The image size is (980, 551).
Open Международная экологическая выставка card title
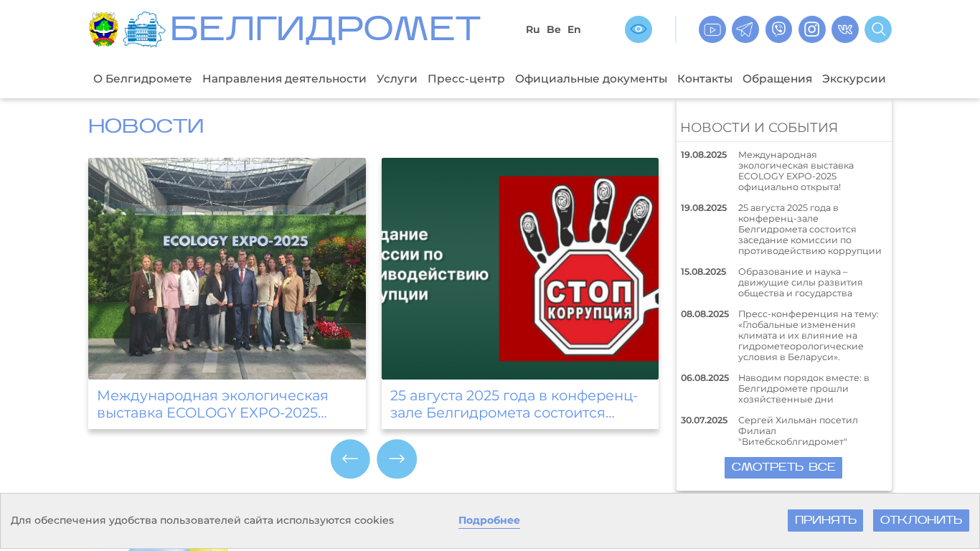click(212, 404)
